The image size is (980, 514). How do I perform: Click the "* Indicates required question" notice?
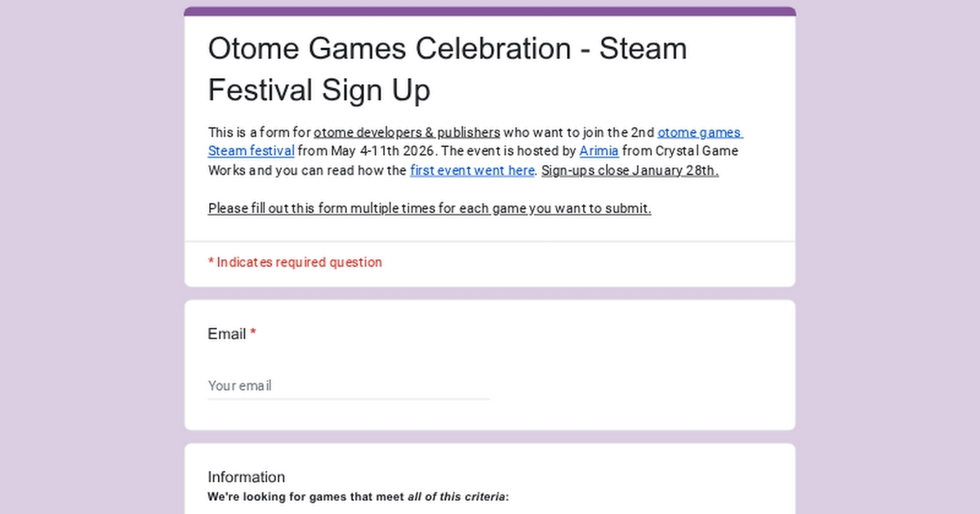[295, 262]
